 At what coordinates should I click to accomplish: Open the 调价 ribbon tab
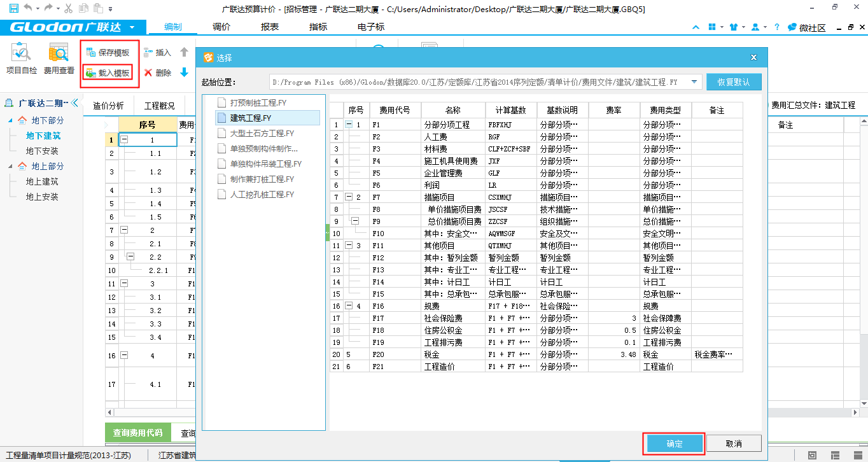[x=221, y=27]
